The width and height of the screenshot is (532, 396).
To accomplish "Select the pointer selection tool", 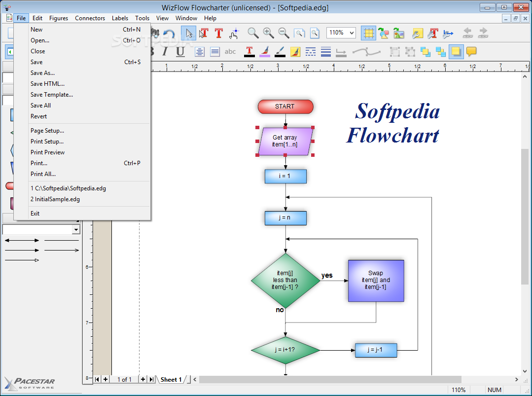I will (189, 33).
